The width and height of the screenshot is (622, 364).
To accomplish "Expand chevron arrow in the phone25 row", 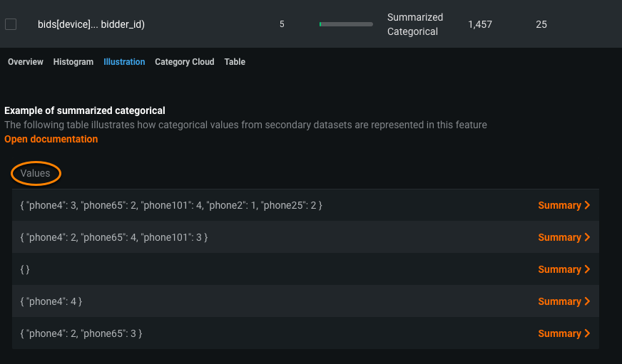I will pos(587,205).
